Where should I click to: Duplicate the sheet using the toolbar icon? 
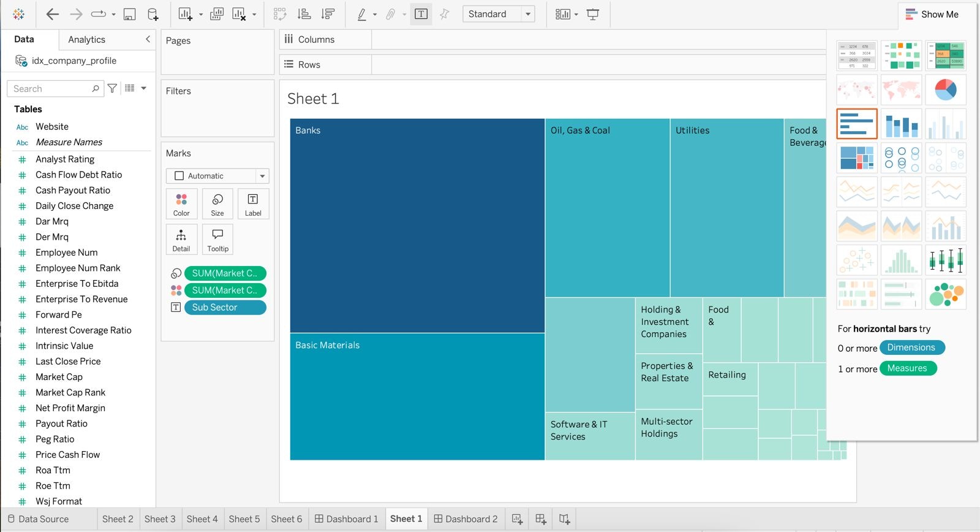click(x=217, y=14)
